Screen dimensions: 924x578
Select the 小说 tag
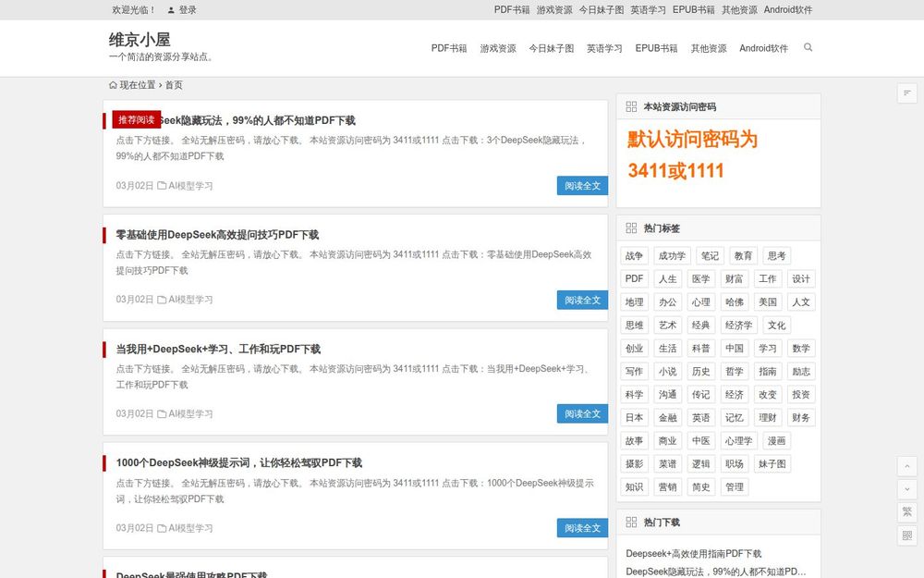(x=668, y=372)
